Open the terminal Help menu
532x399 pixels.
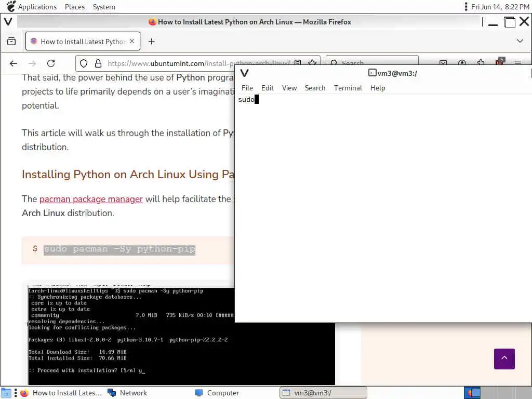[x=378, y=88]
